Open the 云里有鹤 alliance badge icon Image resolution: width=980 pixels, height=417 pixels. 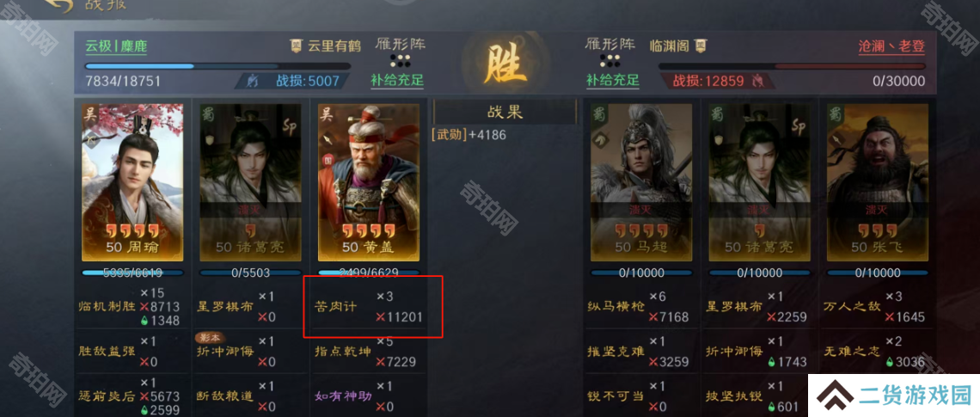point(297,46)
